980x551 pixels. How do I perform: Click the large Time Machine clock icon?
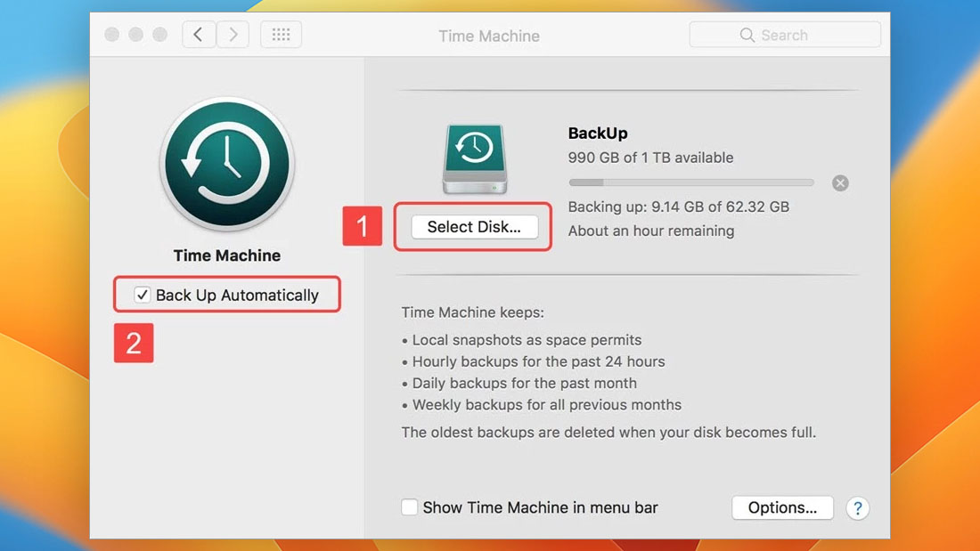pos(227,165)
